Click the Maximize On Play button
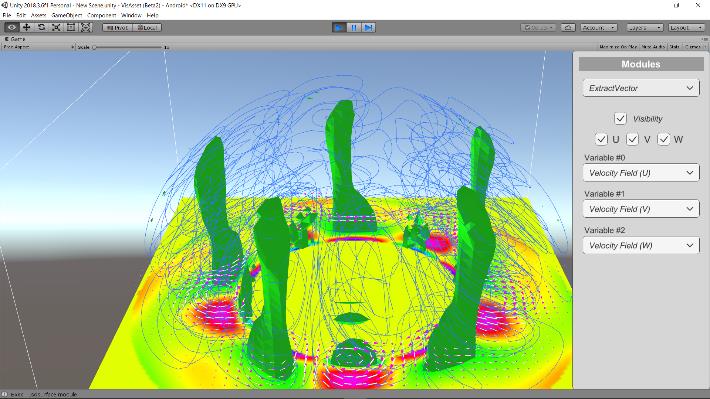710x399 pixels. pos(618,47)
